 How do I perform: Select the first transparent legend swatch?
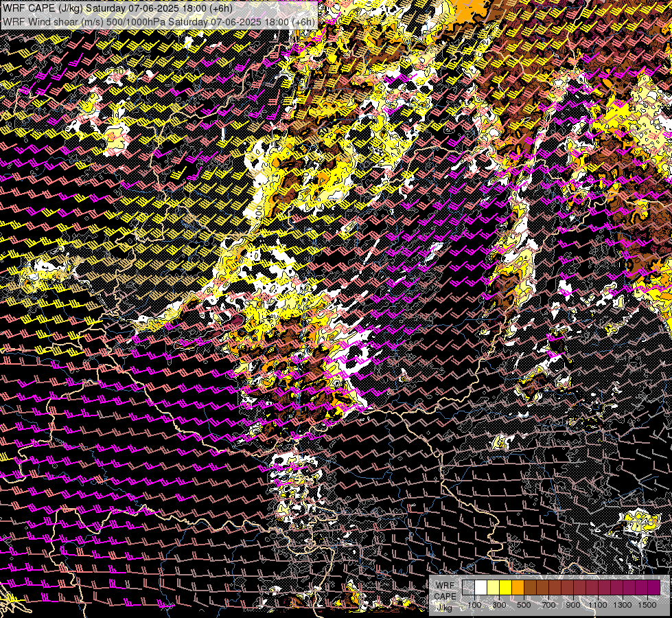468,587
